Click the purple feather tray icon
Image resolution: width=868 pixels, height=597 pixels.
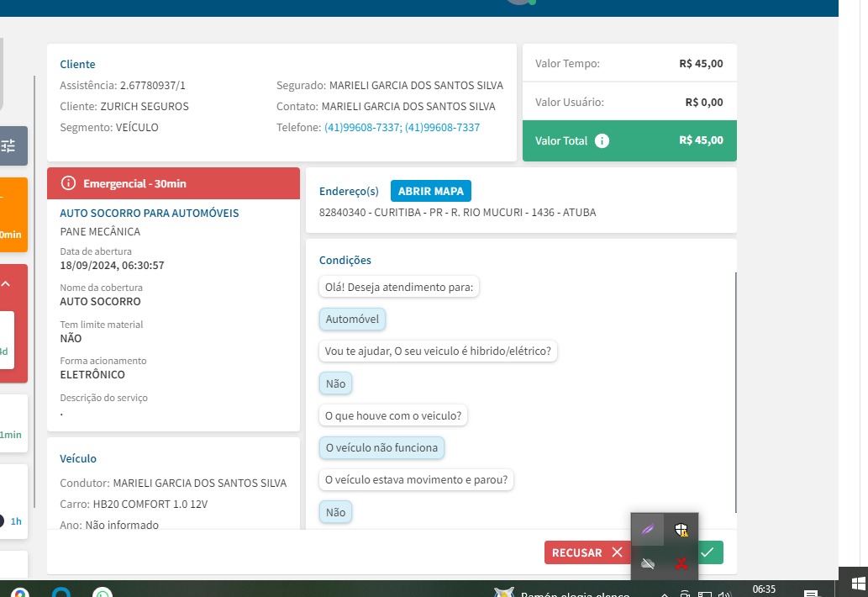click(x=648, y=530)
